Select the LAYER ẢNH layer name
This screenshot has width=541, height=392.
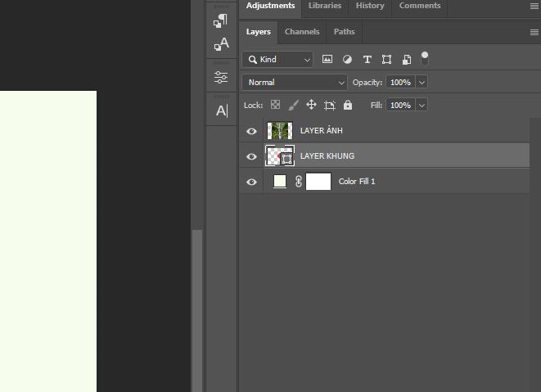click(x=322, y=131)
